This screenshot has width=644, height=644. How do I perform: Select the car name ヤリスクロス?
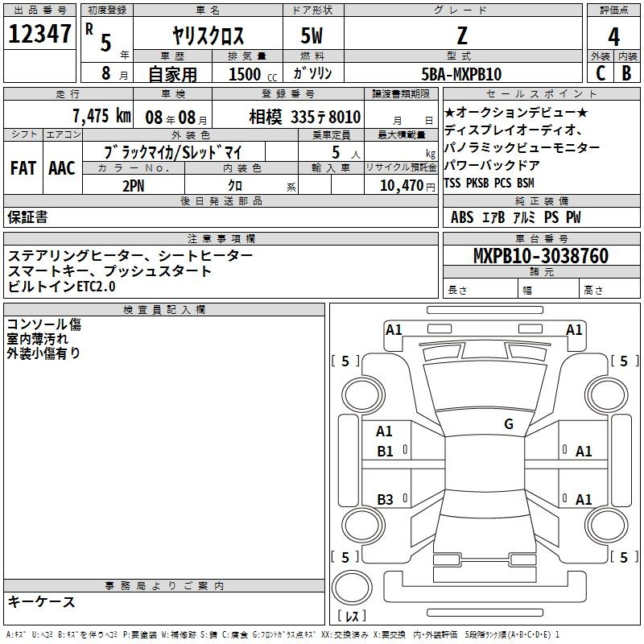208,37
